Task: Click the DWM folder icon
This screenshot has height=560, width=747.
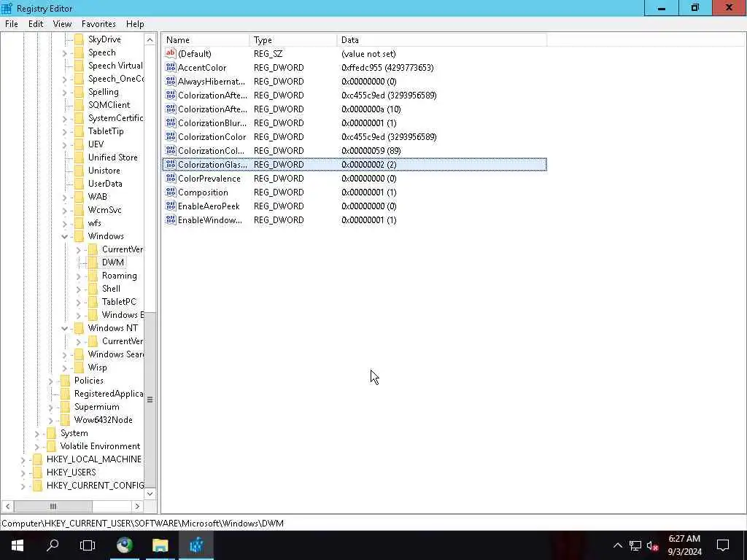Action: tap(93, 262)
